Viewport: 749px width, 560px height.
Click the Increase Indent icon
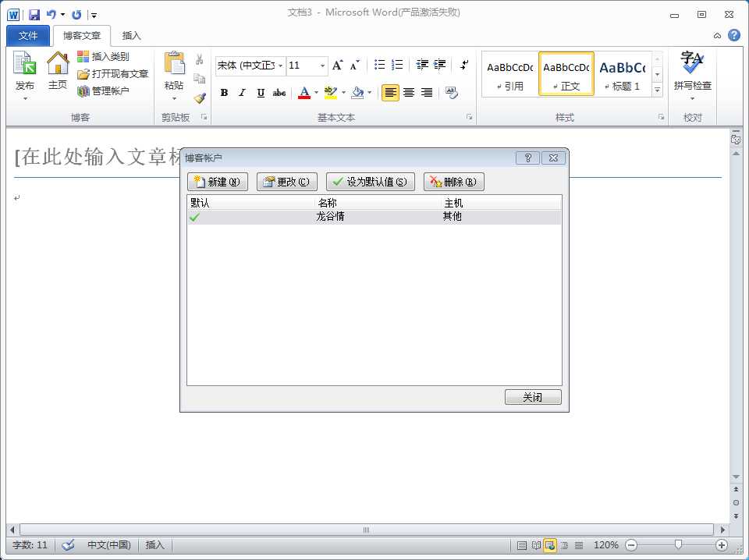point(439,65)
